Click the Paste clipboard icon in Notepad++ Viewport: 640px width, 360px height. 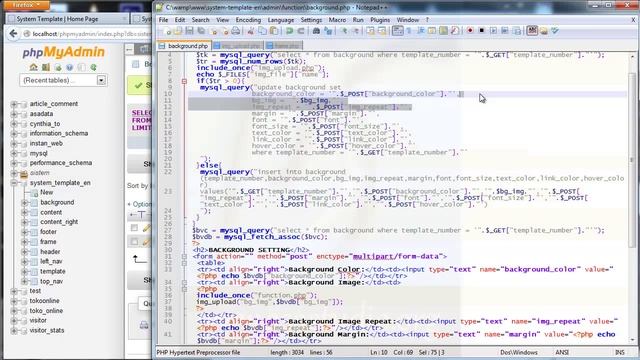click(x=274, y=31)
